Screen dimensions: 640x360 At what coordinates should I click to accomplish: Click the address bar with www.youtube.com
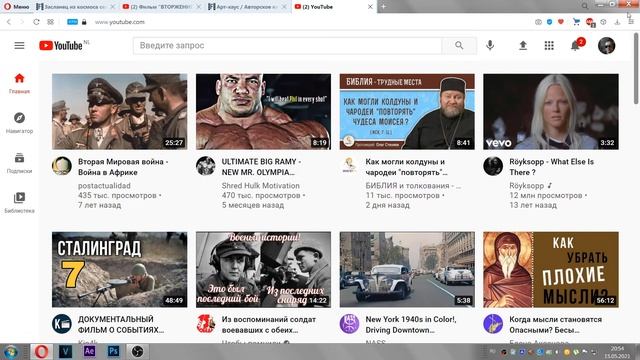pos(120,22)
